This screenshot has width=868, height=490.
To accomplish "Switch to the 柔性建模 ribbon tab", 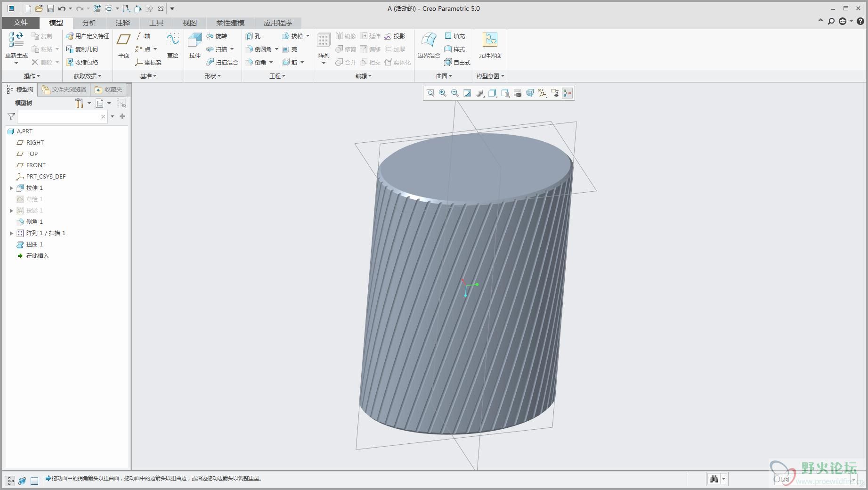I will pos(230,23).
